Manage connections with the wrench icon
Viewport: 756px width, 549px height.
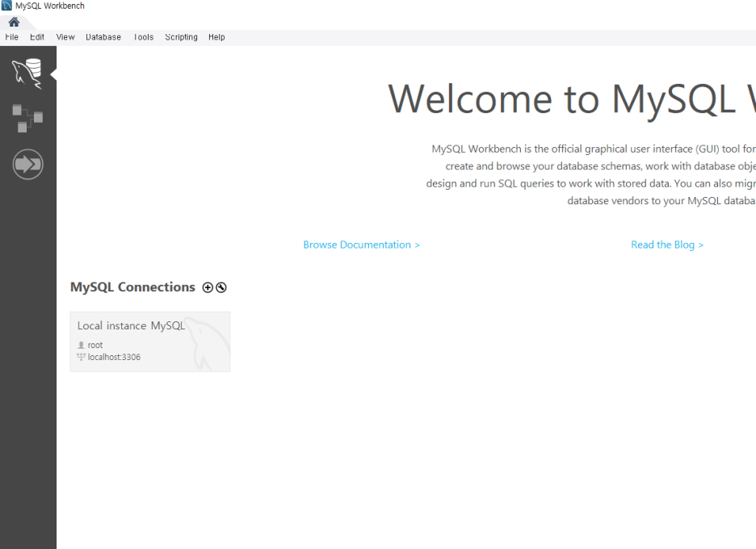[x=220, y=287]
